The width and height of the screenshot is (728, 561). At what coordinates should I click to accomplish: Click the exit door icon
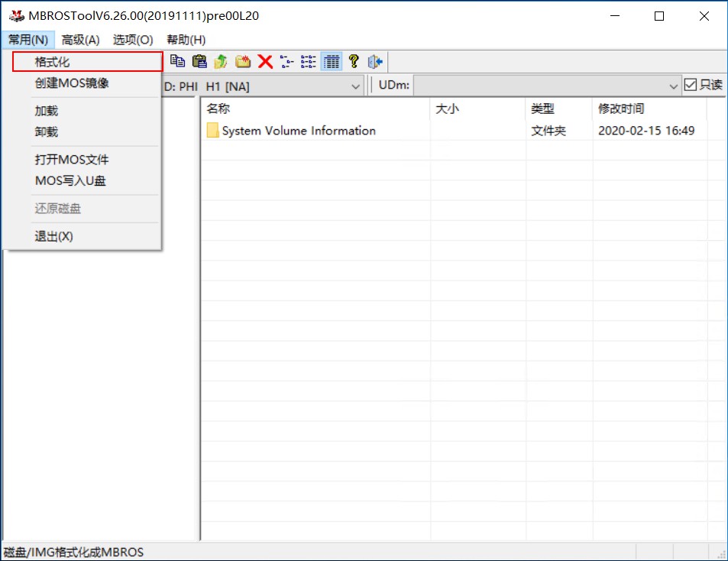[x=375, y=62]
